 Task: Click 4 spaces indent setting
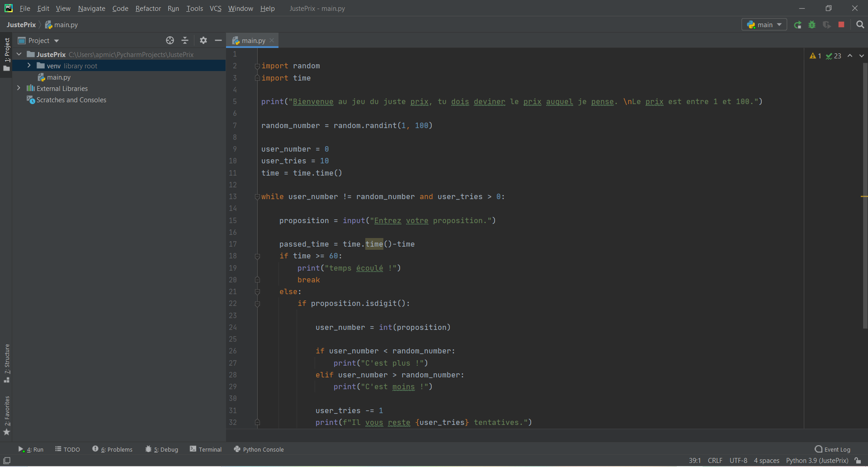[x=766, y=461]
